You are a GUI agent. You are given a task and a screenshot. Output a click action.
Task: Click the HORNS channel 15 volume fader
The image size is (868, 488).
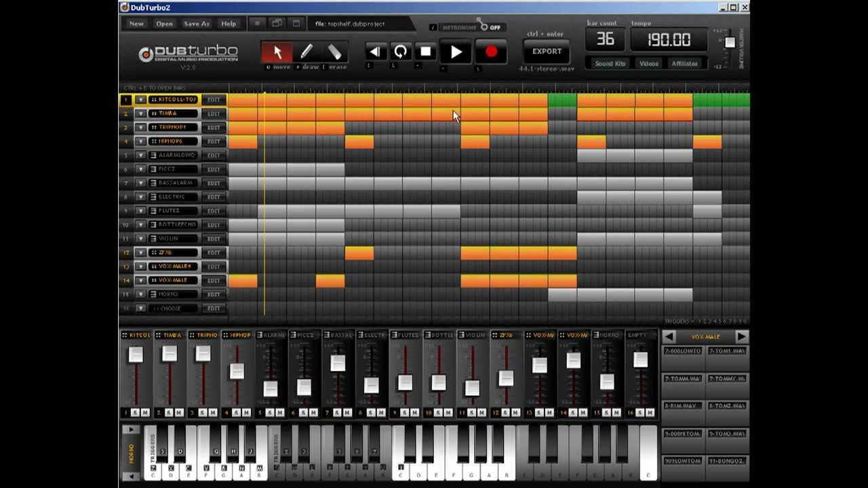pyautogui.click(x=607, y=382)
